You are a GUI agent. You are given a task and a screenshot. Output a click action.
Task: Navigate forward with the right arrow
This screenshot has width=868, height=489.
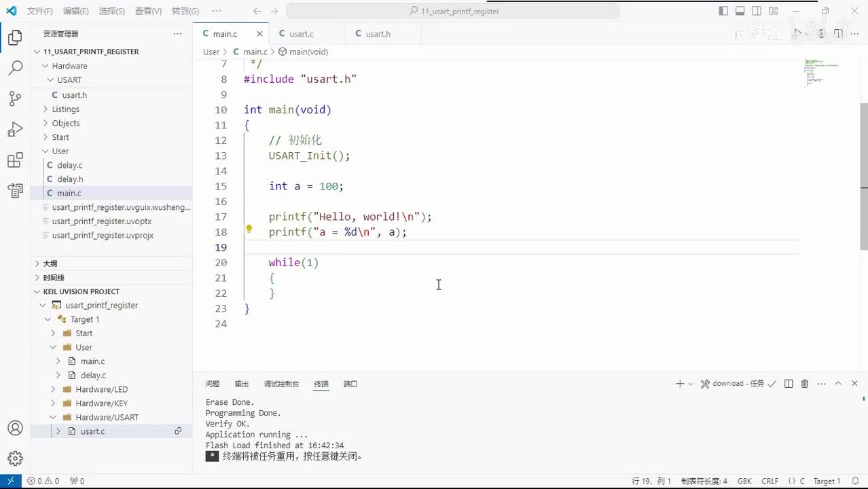tap(274, 11)
